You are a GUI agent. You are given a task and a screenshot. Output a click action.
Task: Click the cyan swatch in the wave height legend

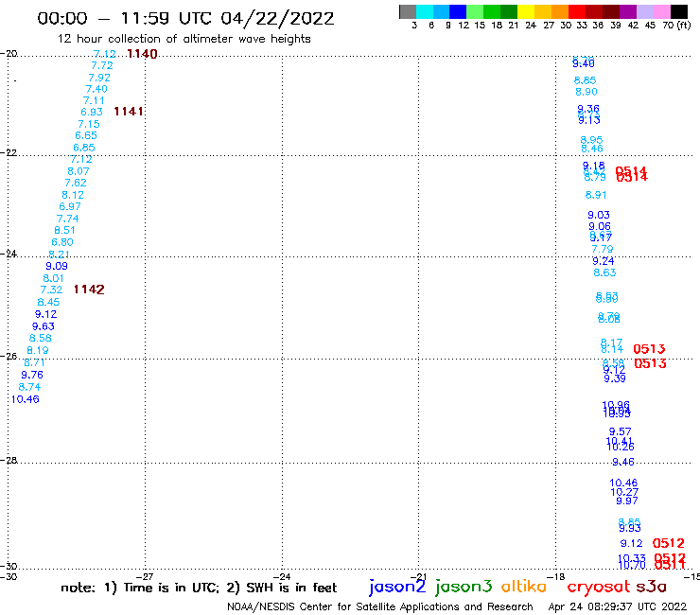point(424,11)
